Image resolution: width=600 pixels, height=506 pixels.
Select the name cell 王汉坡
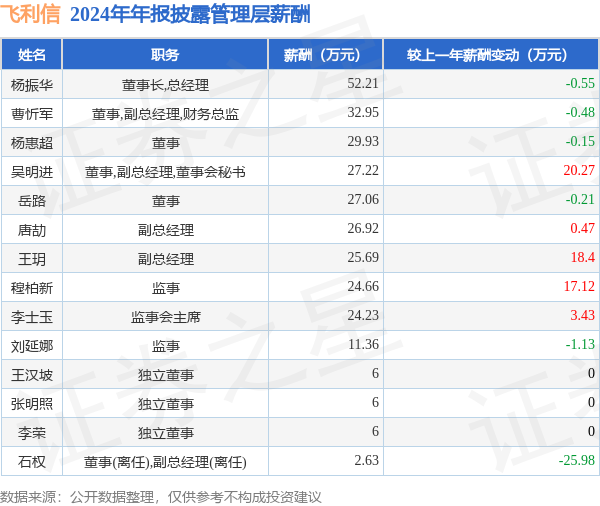(32, 375)
